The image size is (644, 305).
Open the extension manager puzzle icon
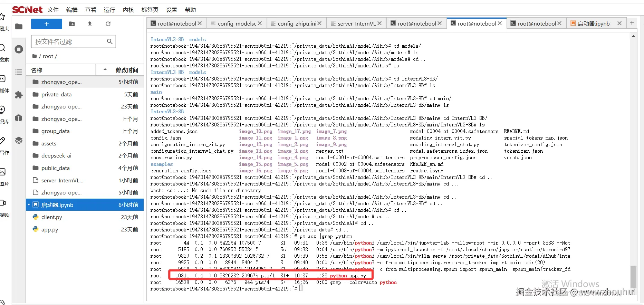pyautogui.click(x=19, y=95)
